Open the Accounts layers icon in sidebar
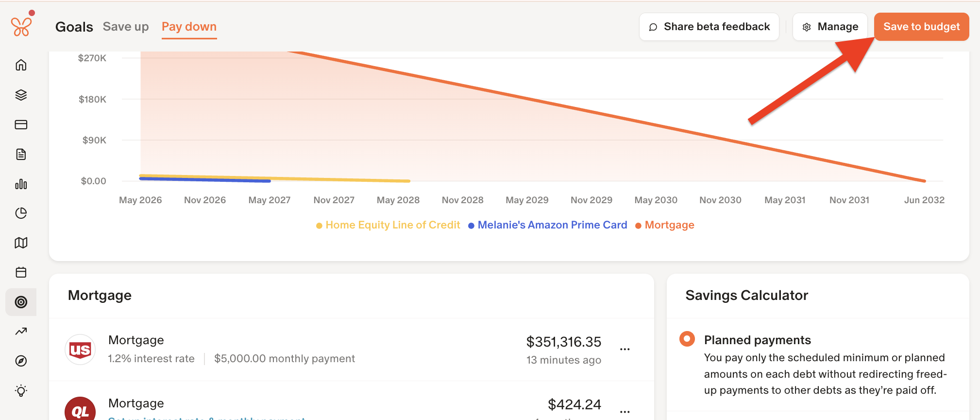 tap(21, 95)
